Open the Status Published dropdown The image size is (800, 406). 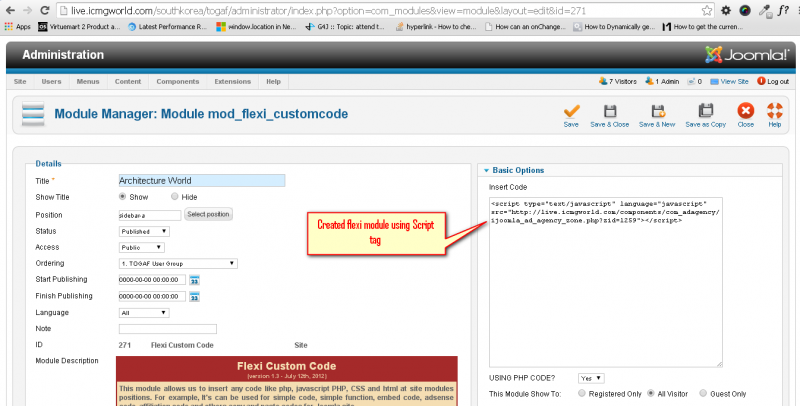[144, 231]
